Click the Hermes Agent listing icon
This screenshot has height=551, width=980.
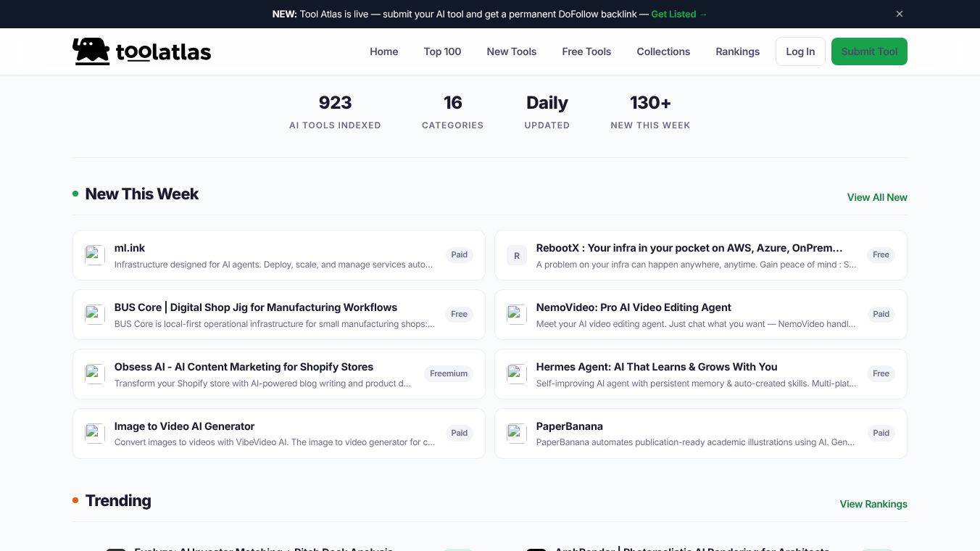tap(517, 374)
